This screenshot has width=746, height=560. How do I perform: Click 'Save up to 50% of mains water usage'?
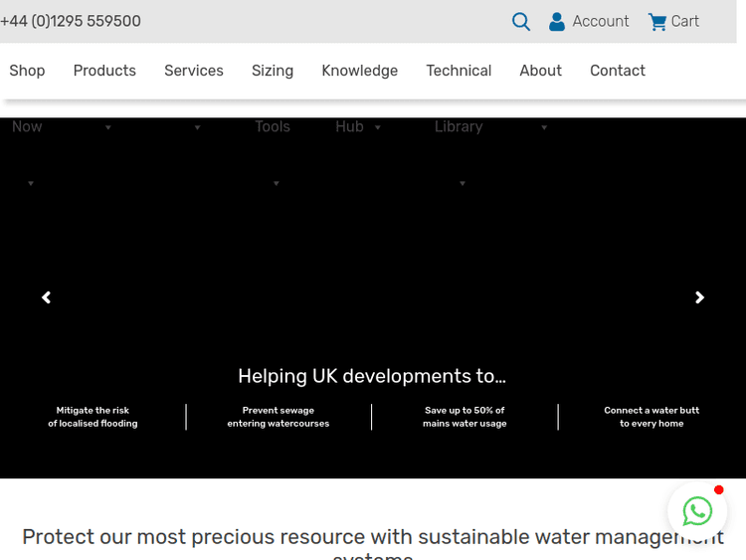(x=465, y=417)
